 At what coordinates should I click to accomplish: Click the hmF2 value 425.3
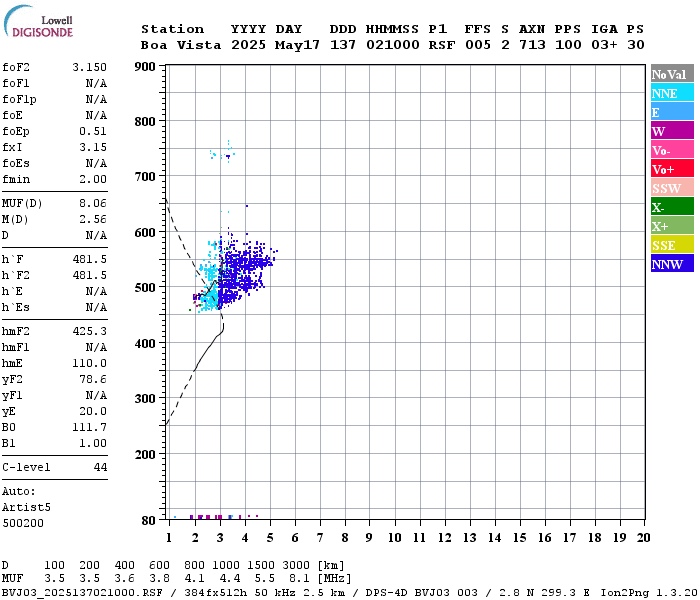[x=90, y=331]
